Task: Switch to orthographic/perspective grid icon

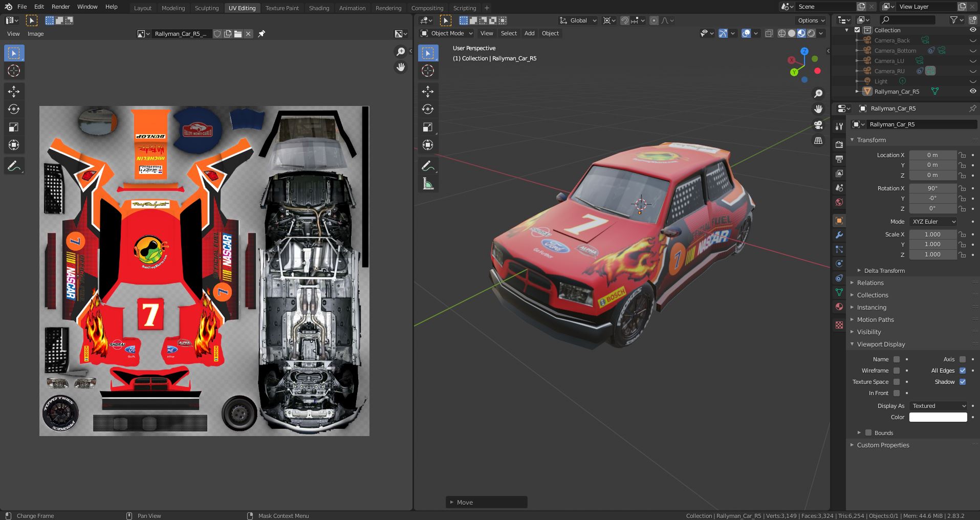Action: click(x=818, y=140)
